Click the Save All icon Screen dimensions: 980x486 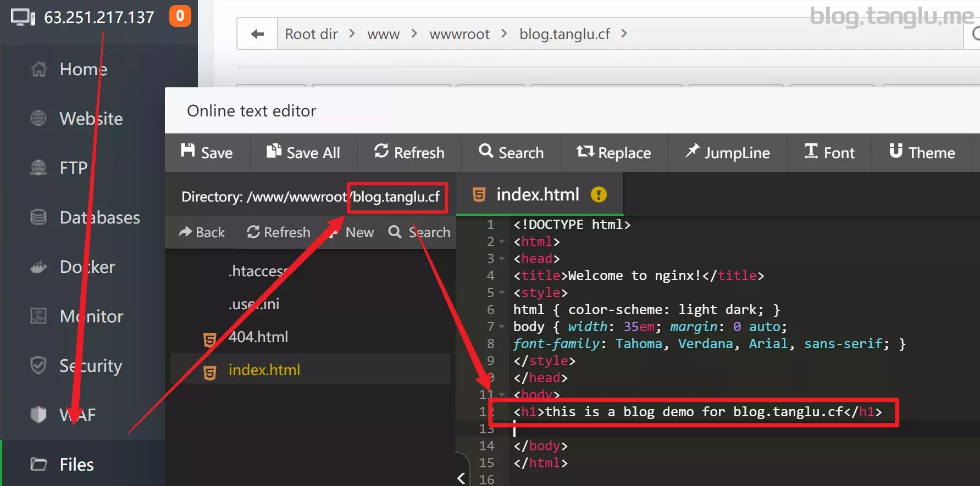(x=274, y=151)
